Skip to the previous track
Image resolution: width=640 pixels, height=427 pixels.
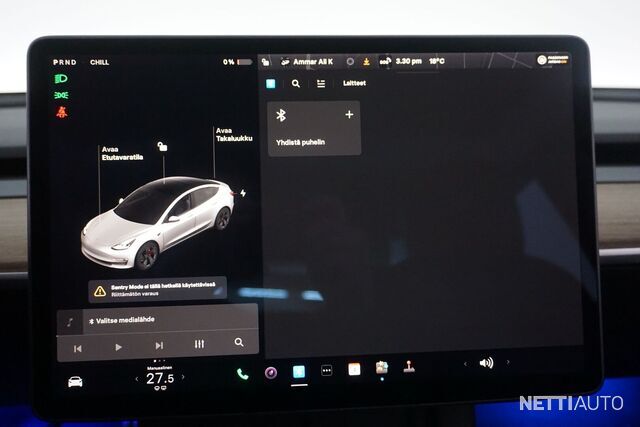[x=78, y=349]
